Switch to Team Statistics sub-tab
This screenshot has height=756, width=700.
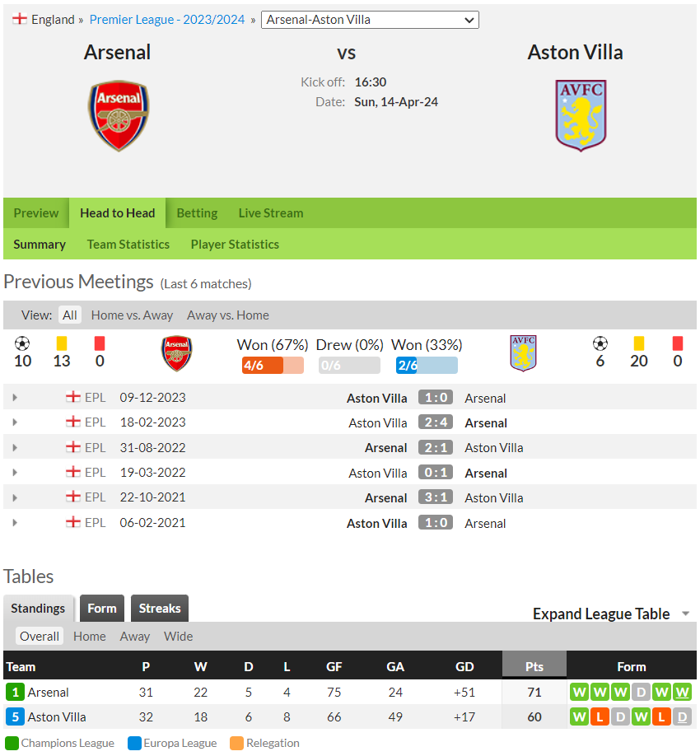pyautogui.click(x=128, y=245)
